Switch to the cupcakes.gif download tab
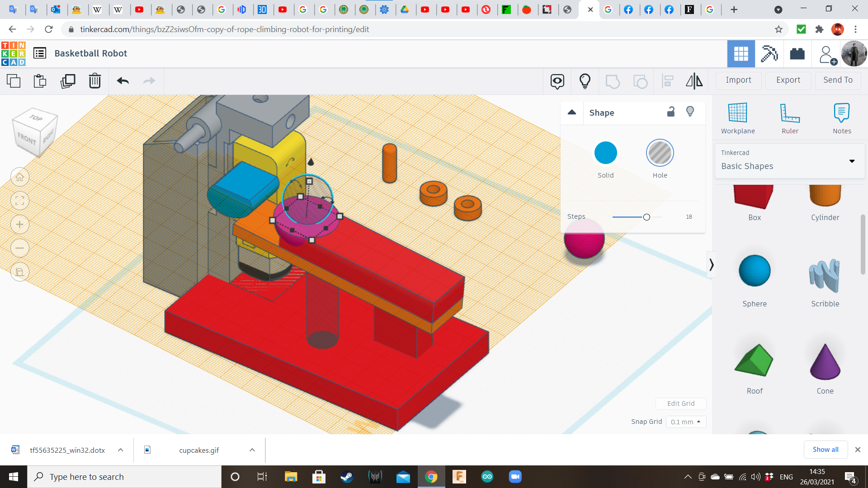Viewport: 868px width, 488px height. (x=199, y=450)
